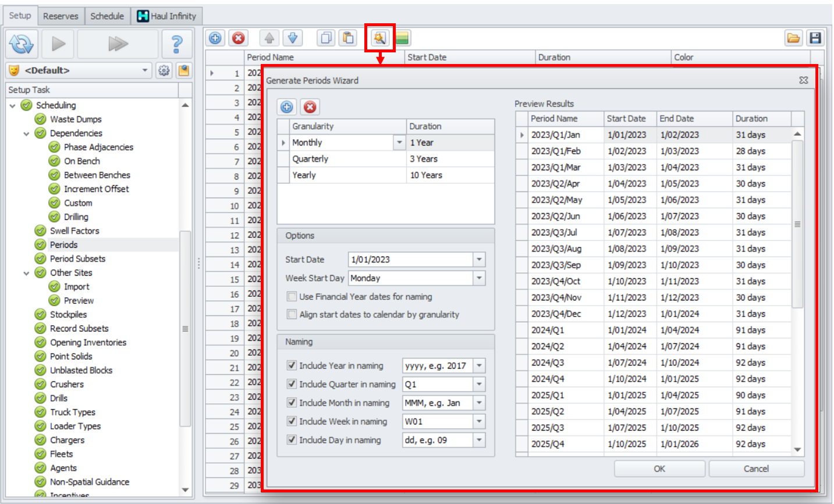Image resolution: width=834 pixels, height=504 pixels.
Task: Click the color bands icon in toolbar
Action: point(402,38)
